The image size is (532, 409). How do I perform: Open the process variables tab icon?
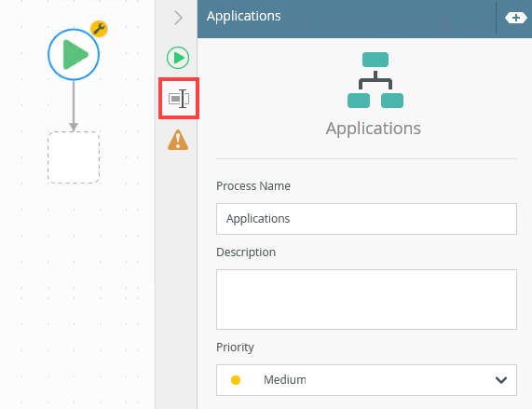(179, 99)
